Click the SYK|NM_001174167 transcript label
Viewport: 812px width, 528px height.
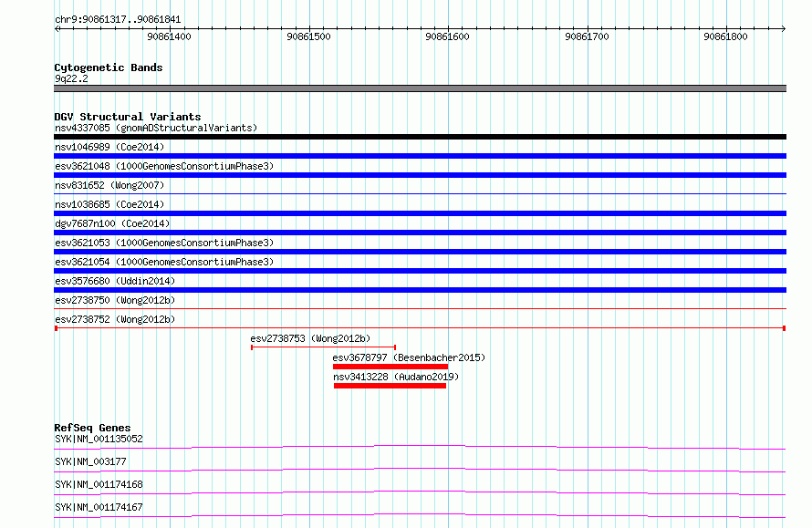coord(99,507)
